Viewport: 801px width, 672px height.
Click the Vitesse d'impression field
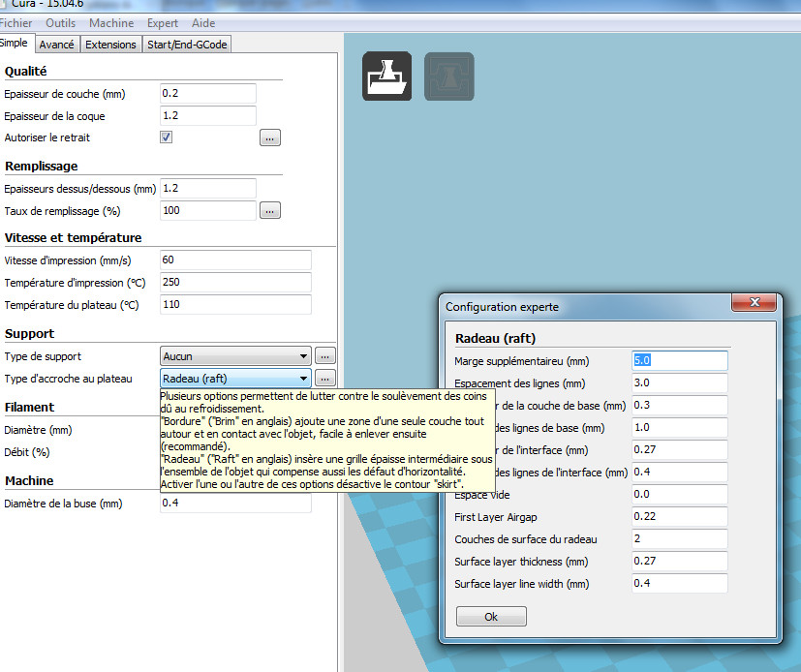tap(235, 260)
